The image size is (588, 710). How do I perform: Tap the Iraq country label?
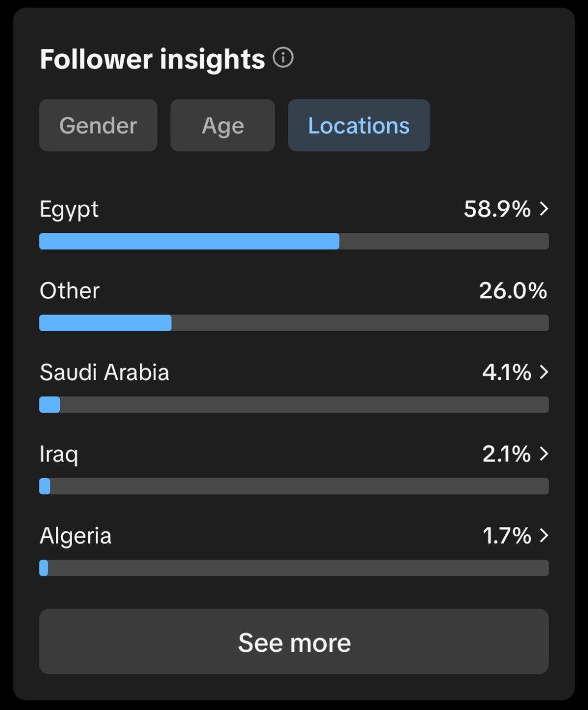[x=59, y=454]
